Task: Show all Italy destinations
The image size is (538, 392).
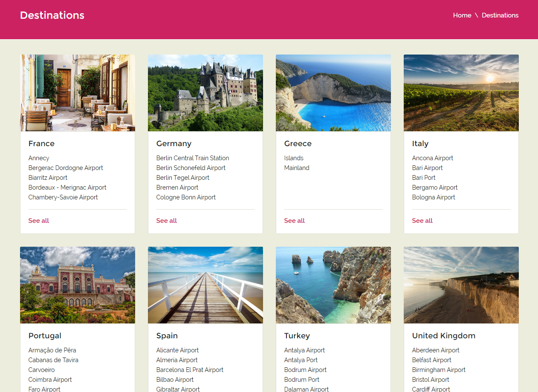Action: (x=422, y=221)
